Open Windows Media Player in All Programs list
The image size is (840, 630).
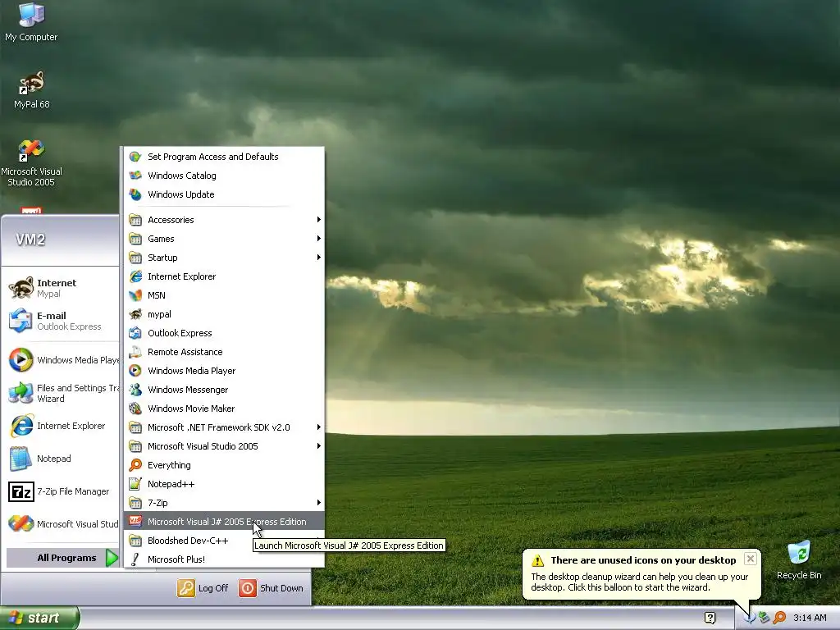[225, 371]
